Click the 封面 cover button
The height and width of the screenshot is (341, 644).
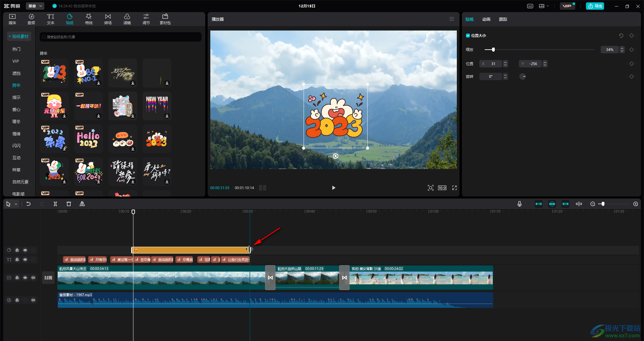coord(48,278)
